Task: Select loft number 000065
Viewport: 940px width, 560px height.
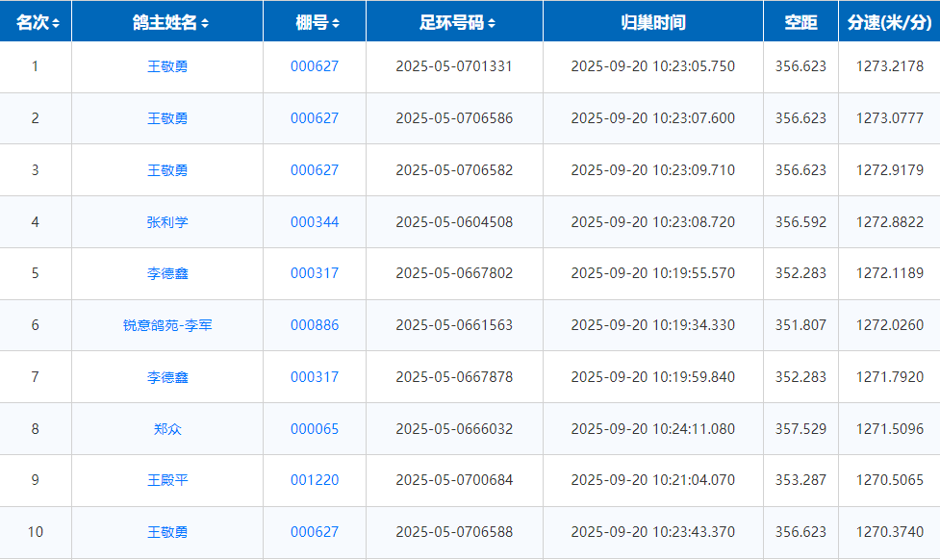Action: pyautogui.click(x=315, y=429)
